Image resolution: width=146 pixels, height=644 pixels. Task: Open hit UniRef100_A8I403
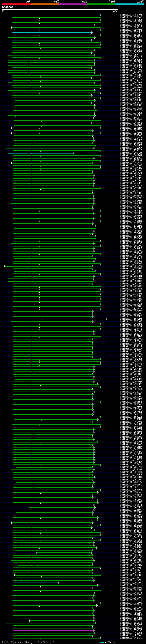point(131,15)
